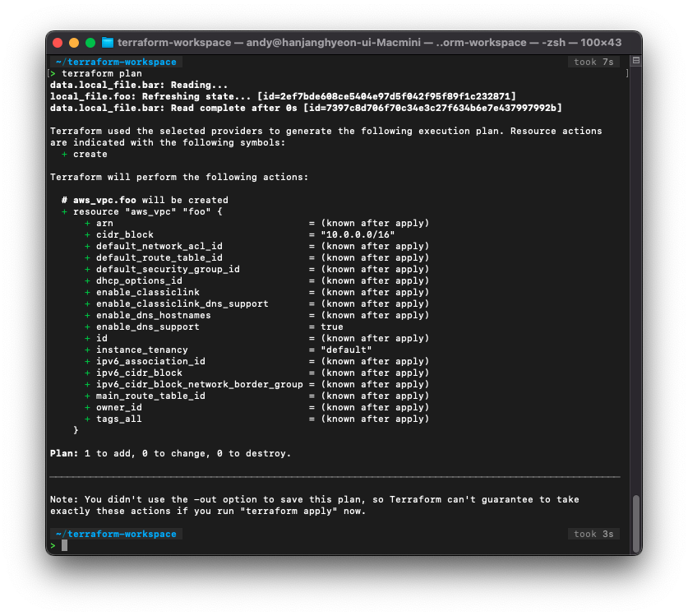Click the green zoom window button

[x=90, y=43]
